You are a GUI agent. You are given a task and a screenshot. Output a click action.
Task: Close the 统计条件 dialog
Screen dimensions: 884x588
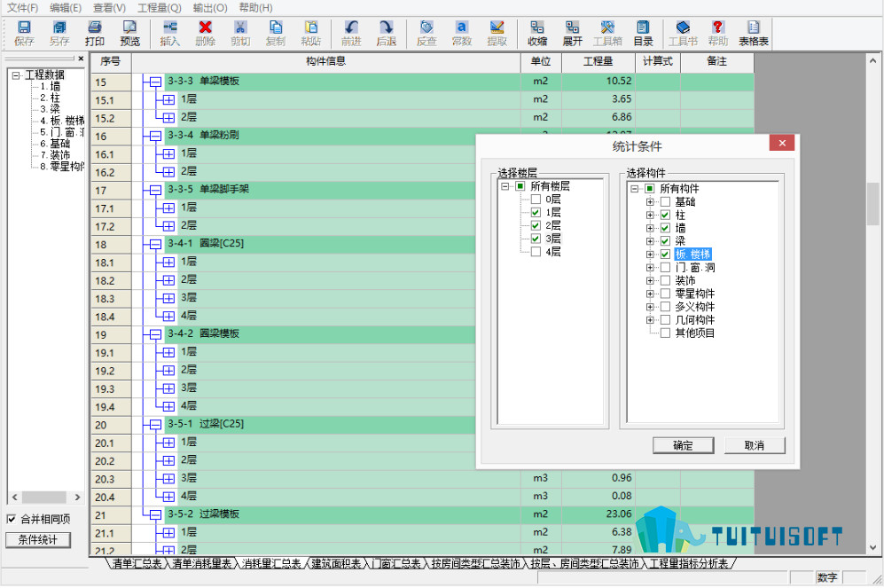coord(782,143)
